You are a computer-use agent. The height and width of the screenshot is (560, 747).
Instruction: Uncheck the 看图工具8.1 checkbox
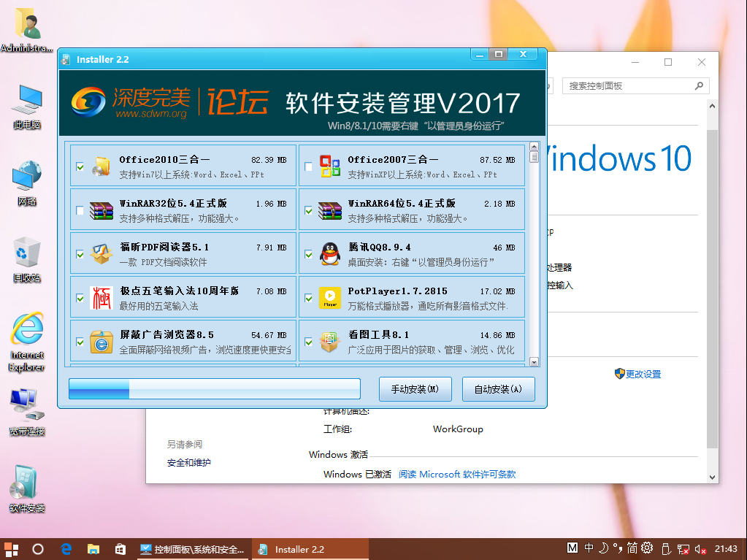(309, 342)
